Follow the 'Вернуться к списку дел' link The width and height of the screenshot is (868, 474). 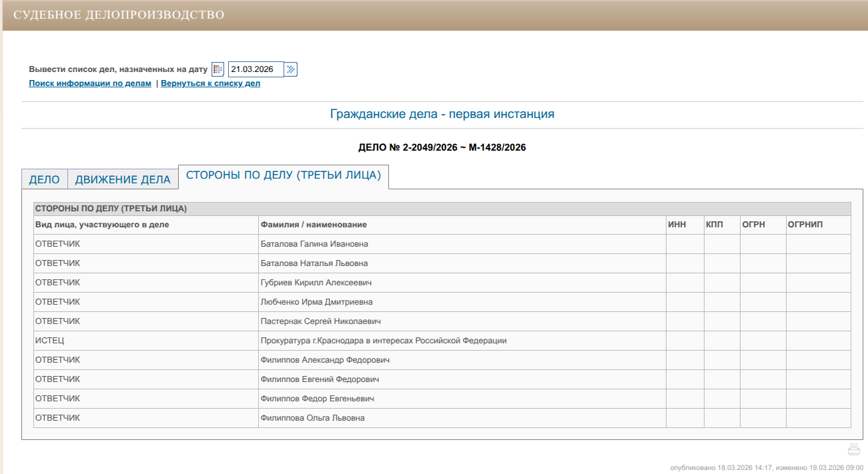[210, 83]
